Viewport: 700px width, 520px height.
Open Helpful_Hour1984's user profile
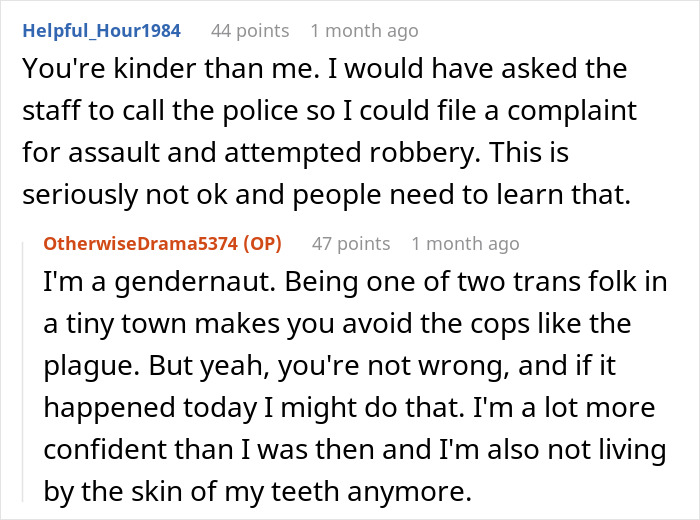[102, 31]
